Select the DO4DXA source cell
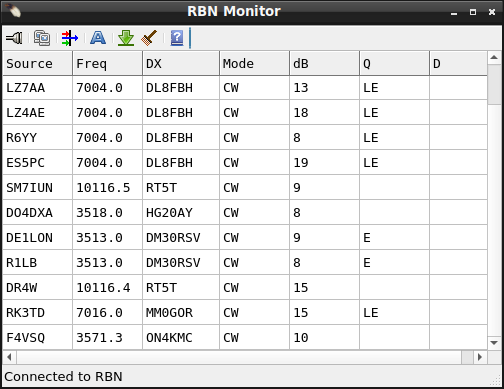504x389 pixels. pos(37,213)
